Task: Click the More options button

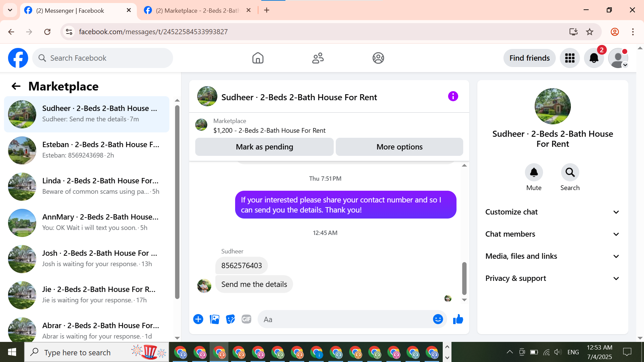Action: (399, 147)
